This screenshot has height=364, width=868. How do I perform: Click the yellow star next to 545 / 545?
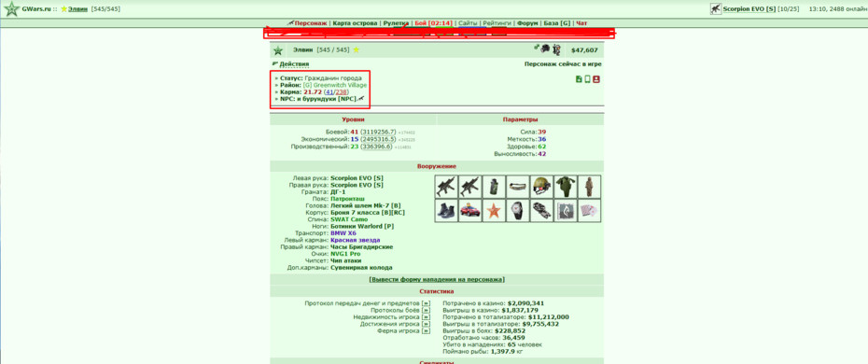[x=356, y=49]
